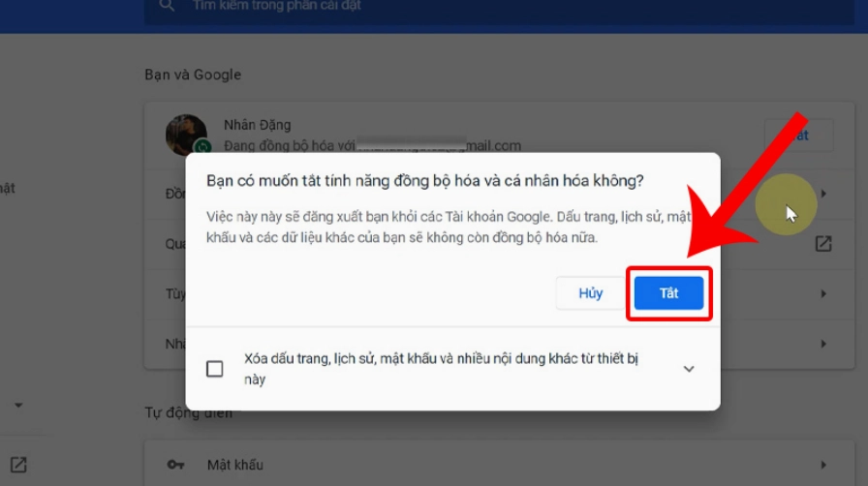This screenshot has height=486, width=868.
Task: Expand the chevron beside Xóa dấu trang option
Action: point(689,369)
